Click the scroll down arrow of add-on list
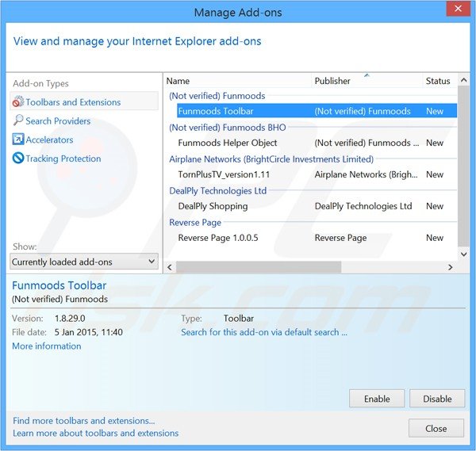476x451 pixels. click(x=463, y=254)
